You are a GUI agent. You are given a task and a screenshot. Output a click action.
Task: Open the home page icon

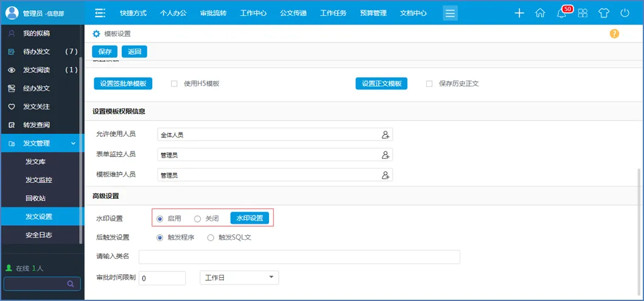coord(540,13)
